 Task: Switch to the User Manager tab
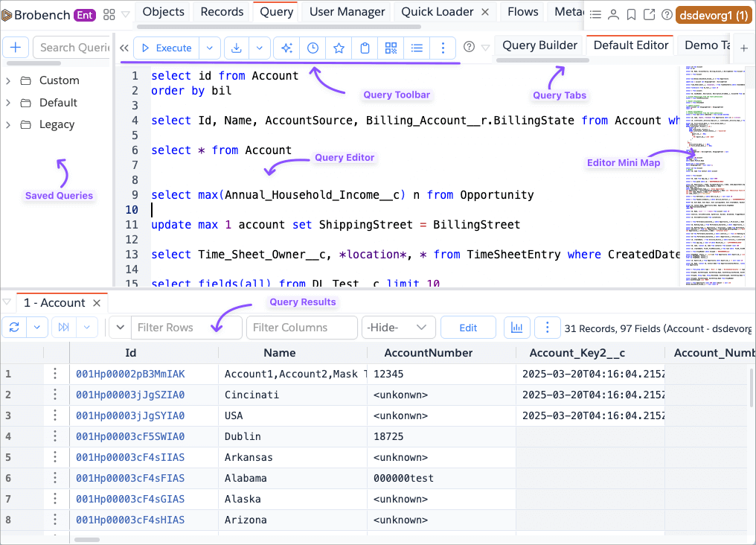point(347,12)
